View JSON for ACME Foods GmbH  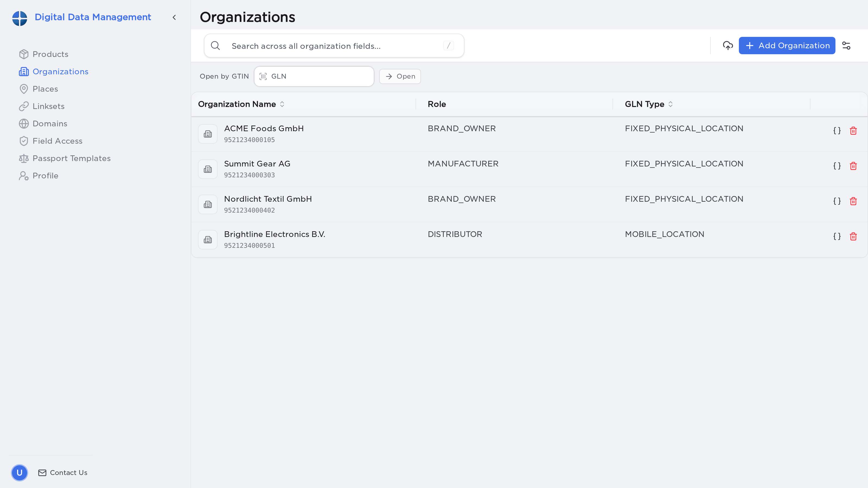837,131
